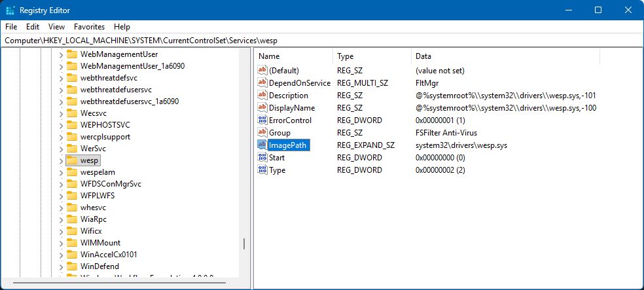644x290 pixels.
Task: Expand the wespelam key
Action: [x=61, y=172]
